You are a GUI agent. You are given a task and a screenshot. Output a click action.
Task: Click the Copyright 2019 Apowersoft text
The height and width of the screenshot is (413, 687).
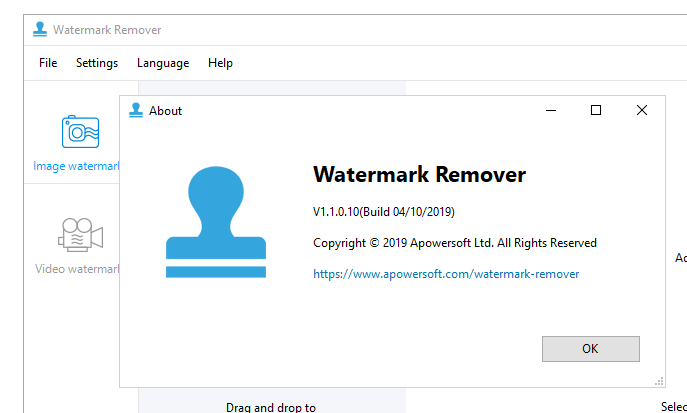pyautogui.click(x=454, y=243)
